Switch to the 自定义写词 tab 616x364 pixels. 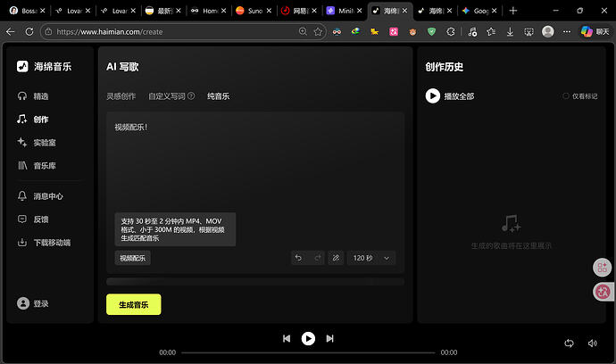point(167,96)
